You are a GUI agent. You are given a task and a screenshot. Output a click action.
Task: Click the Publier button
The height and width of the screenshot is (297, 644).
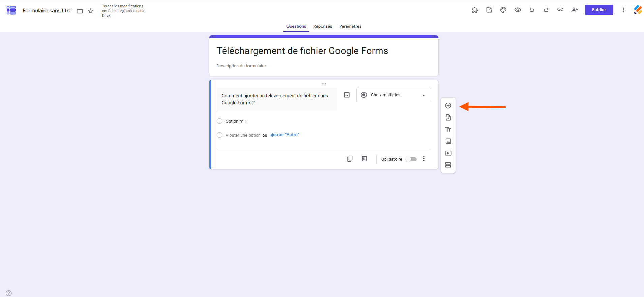click(599, 10)
